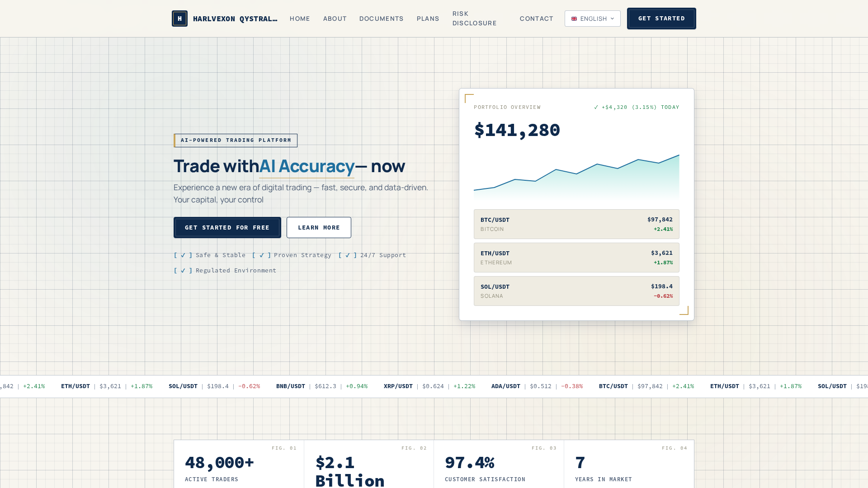The image size is (868, 488).
Task: Click the Harlvexon Qystral brand name link
Action: point(235,19)
